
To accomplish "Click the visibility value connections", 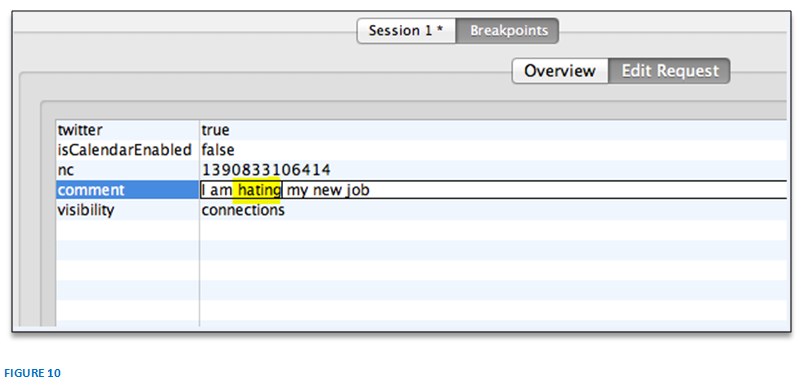I will point(243,210).
